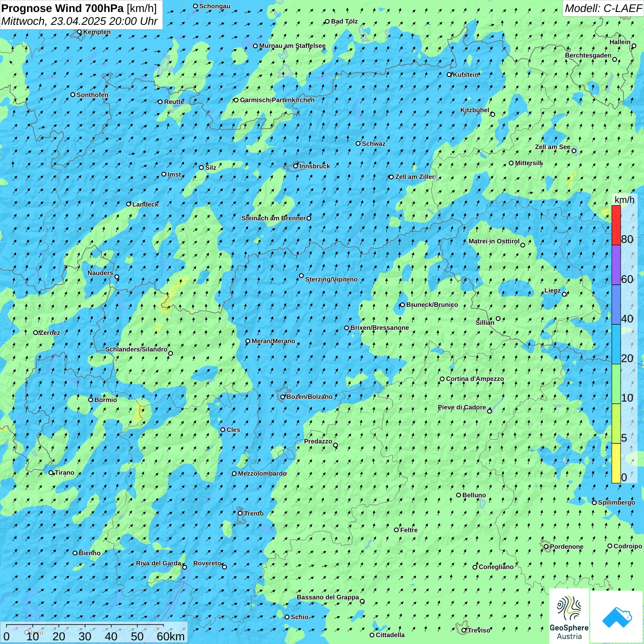Select the blue 40–60 km/h legend segment

[616, 305]
